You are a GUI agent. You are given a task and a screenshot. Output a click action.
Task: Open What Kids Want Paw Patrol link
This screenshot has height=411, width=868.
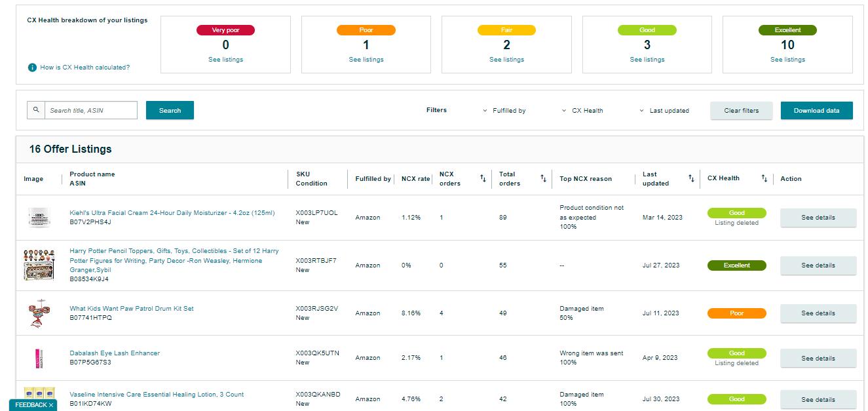(132, 309)
